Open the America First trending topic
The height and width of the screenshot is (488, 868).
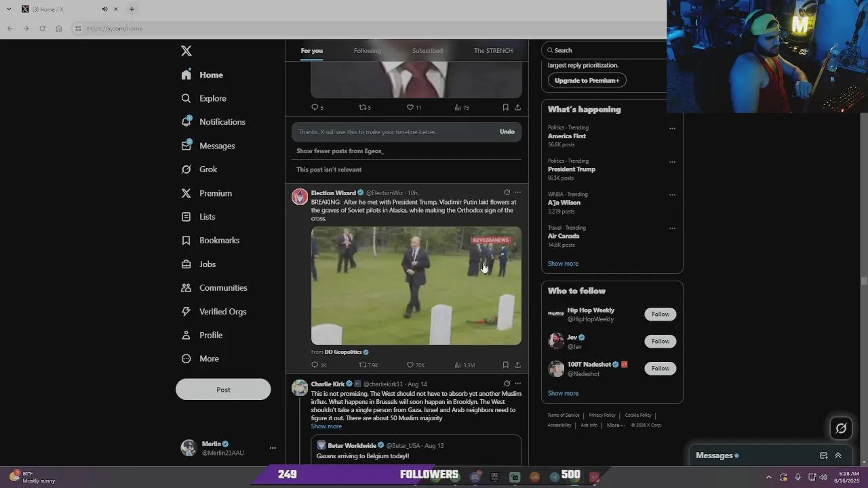point(567,136)
